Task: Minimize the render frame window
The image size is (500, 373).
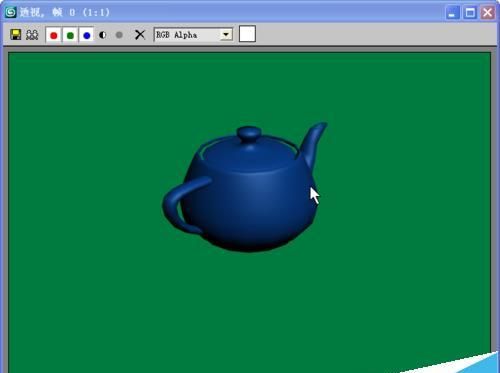Action: pos(452,13)
